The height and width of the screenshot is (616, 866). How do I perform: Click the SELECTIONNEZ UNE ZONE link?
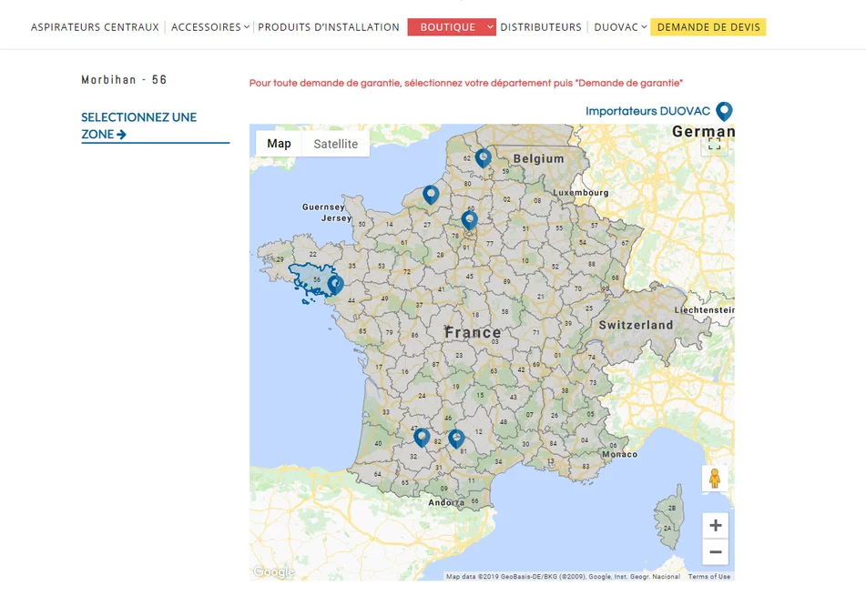(138, 126)
